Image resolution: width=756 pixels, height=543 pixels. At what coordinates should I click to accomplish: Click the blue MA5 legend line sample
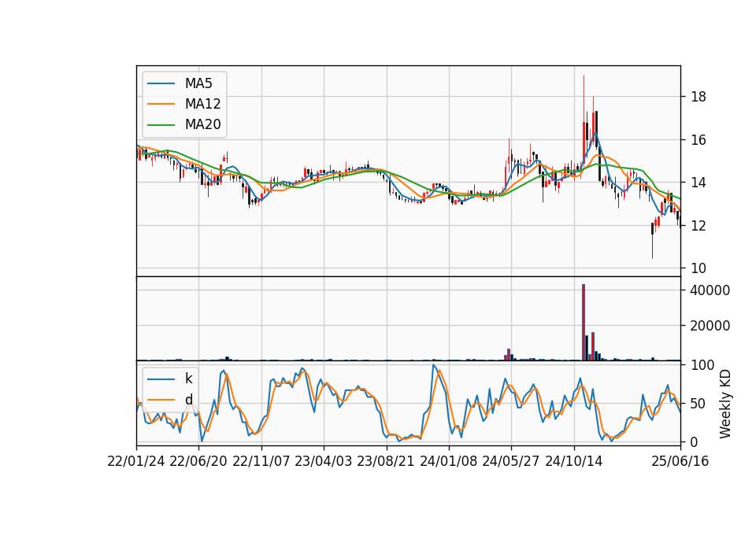[161, 84]
